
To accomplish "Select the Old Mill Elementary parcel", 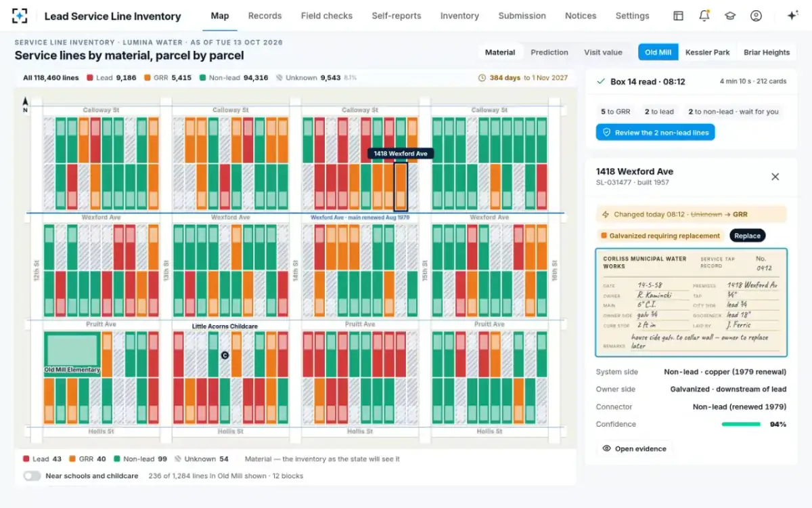I will point(72,352).
